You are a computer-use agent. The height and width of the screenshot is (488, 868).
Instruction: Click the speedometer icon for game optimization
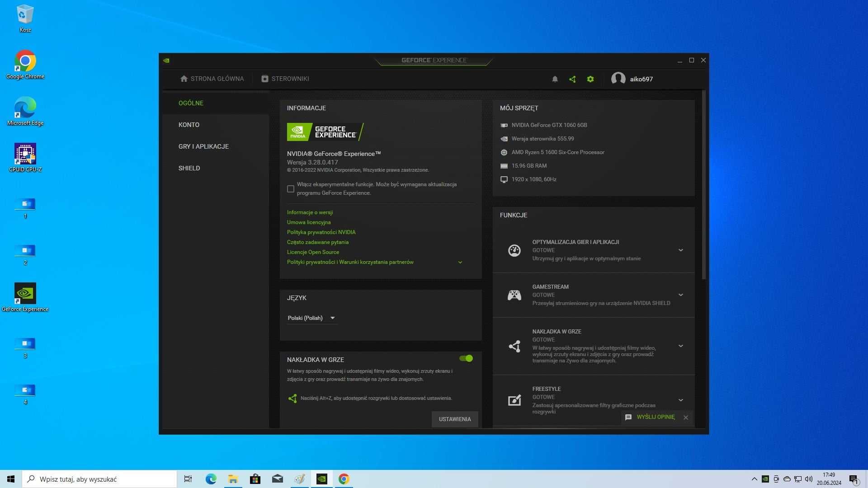[514, 250]
